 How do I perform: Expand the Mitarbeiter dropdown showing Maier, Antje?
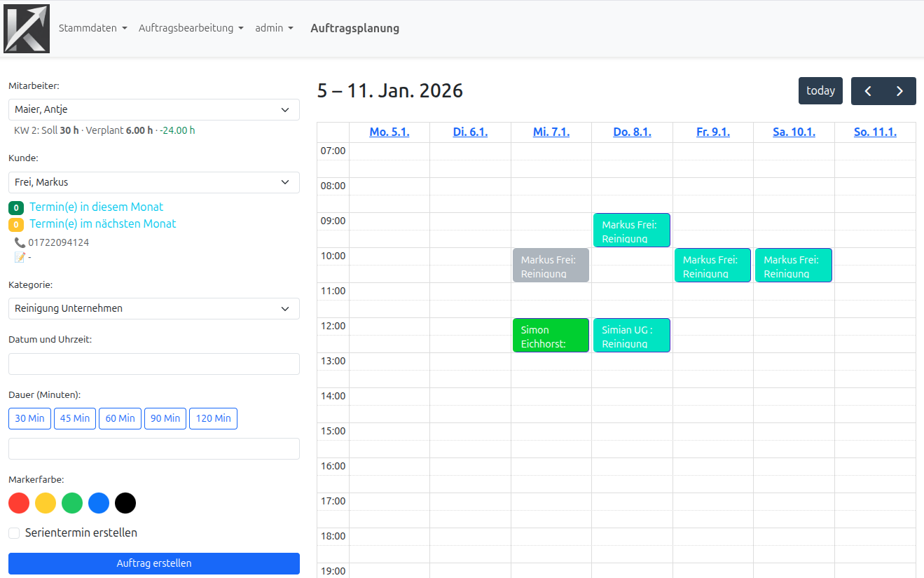(x=153, y=110)
